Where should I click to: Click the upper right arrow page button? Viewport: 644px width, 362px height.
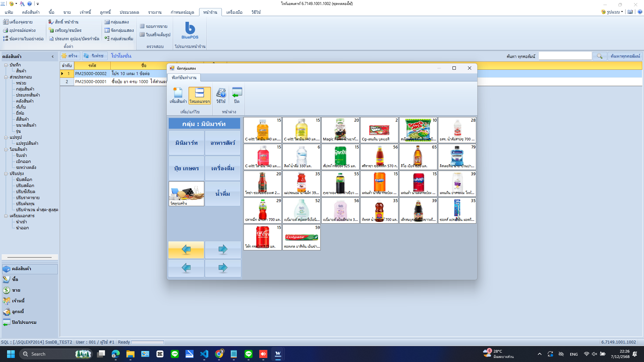[x=223, y=249]
